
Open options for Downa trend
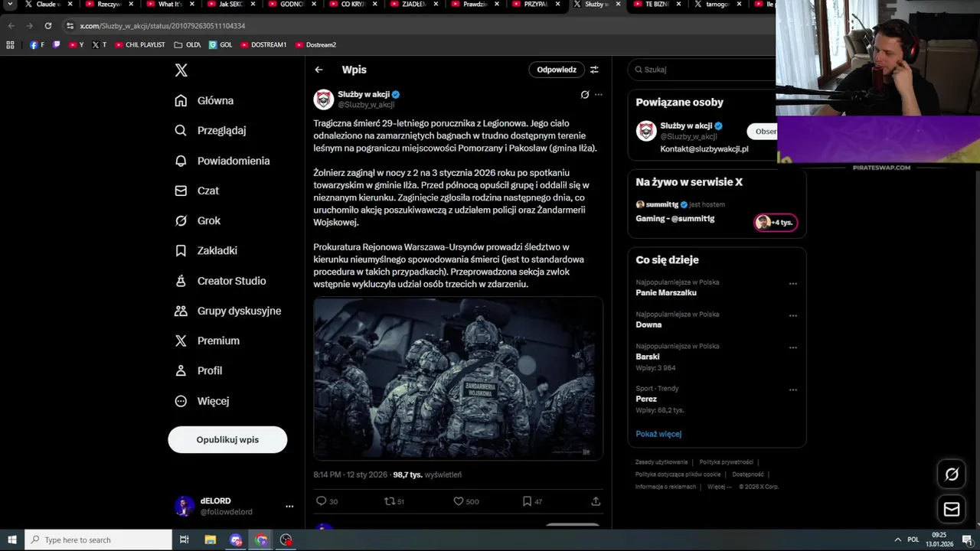pos(793,315)
